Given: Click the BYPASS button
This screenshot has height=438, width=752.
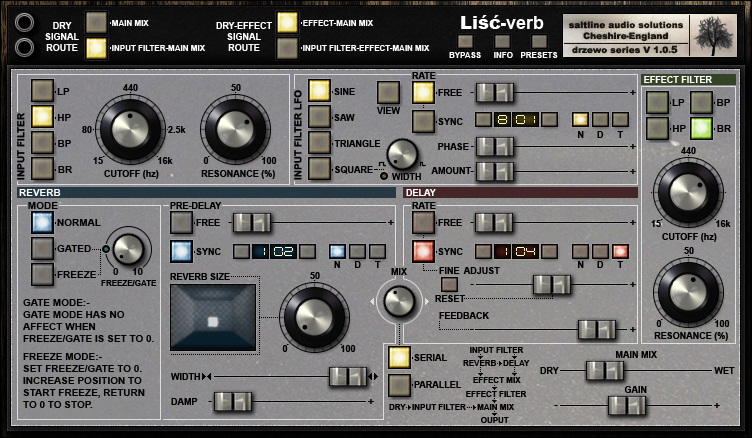Looking at the screenshot, I should pyautogui.click(x=465, y=42).
